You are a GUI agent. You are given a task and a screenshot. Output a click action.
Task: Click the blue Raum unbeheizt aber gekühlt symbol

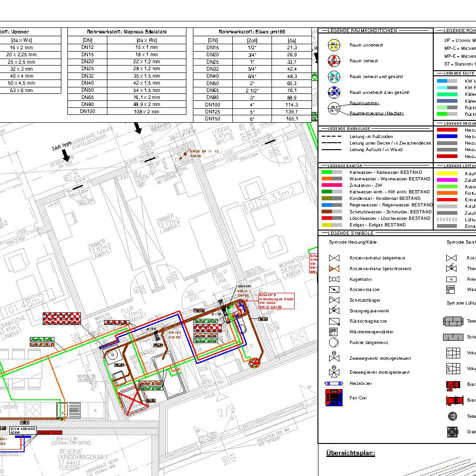tap(334, 93)
